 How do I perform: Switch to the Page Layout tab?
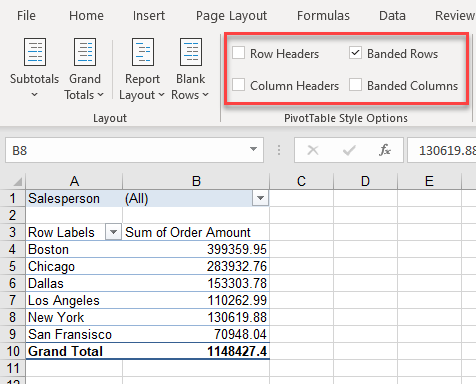point(231,16)
